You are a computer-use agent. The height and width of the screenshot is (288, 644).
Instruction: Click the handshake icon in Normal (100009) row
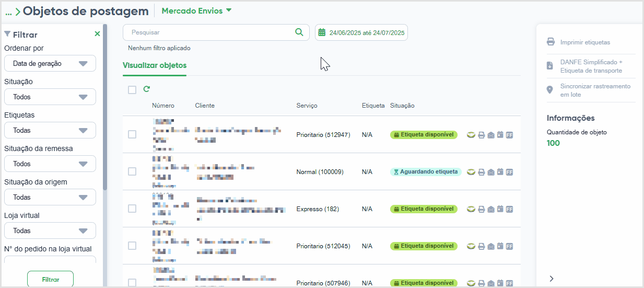(471, 172)
